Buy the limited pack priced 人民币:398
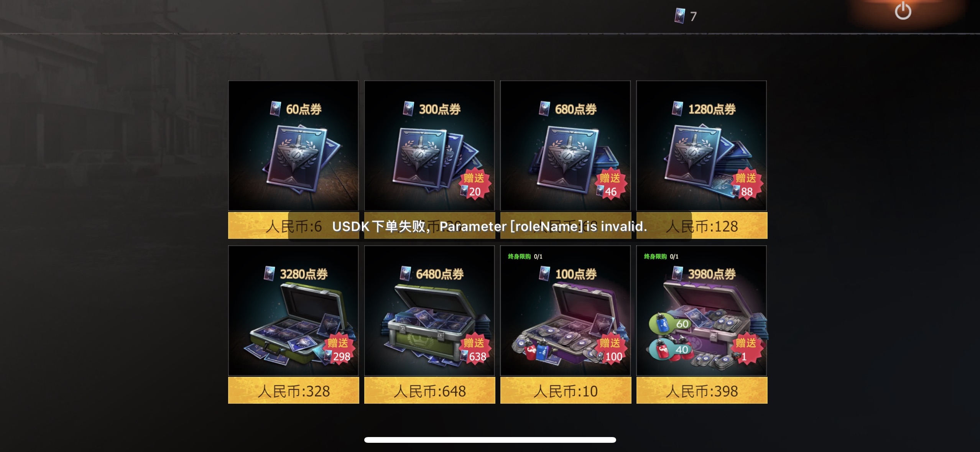This screenshot has width=980, height=452. tap(702, 391)
